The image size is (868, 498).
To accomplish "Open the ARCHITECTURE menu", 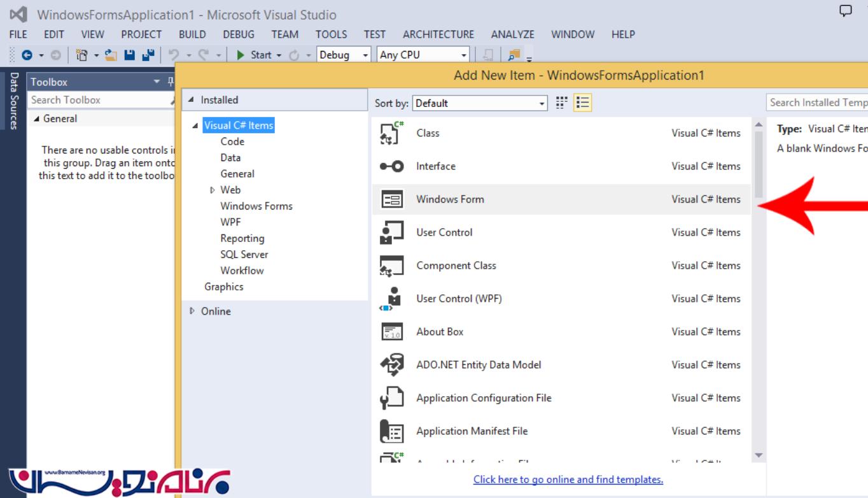I will click(438, 34).
